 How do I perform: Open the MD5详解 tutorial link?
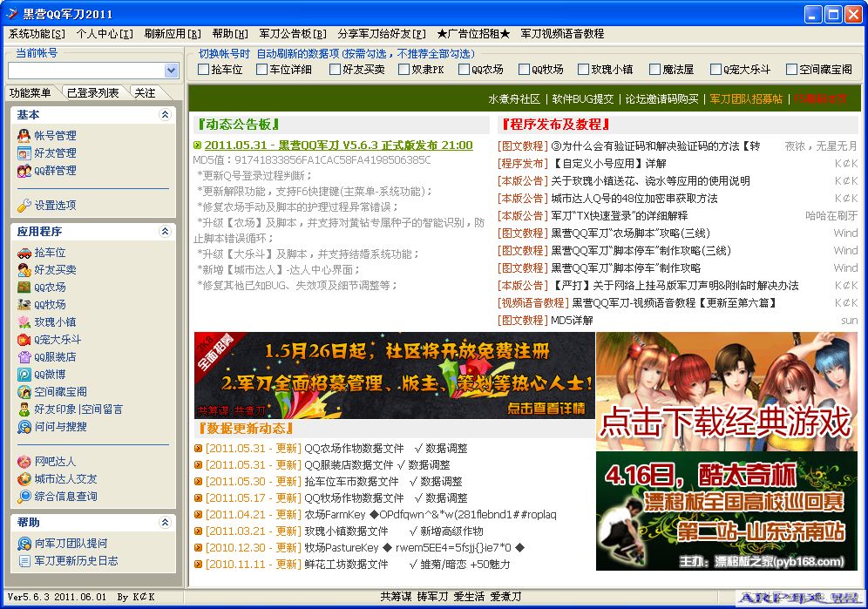click(572, 321)
